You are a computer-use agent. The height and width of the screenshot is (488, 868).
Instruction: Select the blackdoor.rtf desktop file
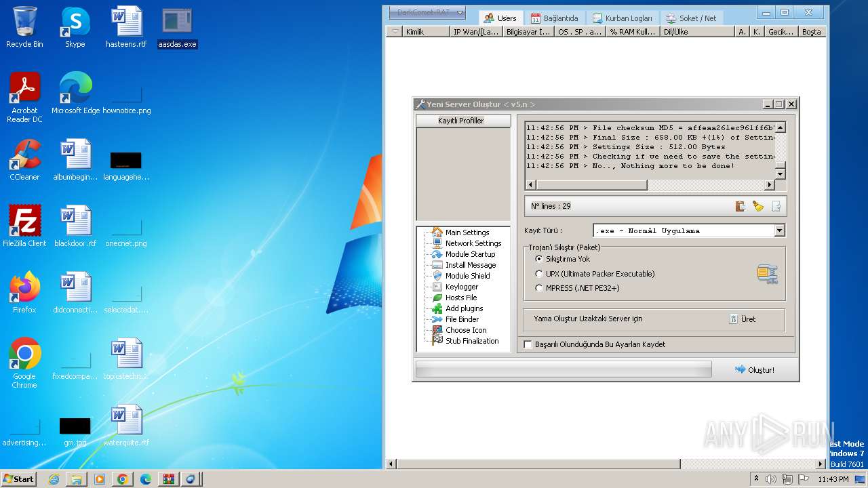pos(75,227)
